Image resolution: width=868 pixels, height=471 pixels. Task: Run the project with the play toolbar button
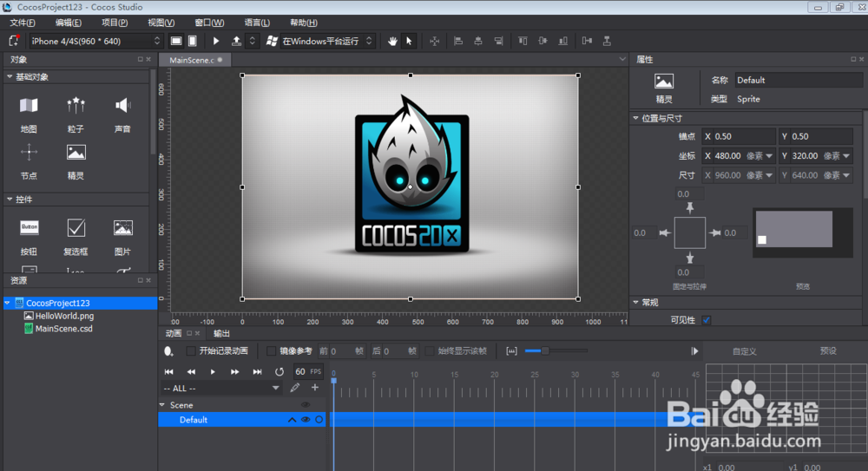216,41
